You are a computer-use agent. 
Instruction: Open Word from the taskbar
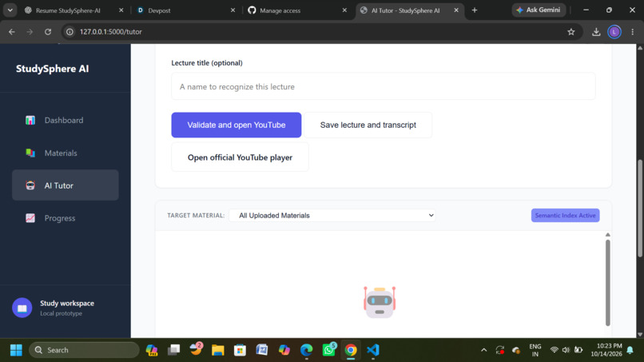(x=262, y=350)
